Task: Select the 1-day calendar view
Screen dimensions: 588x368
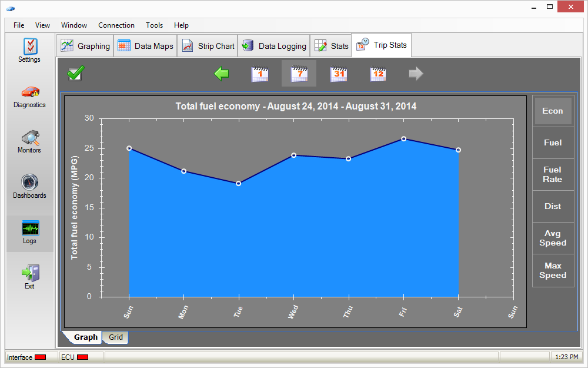Action: click(260, 74)
